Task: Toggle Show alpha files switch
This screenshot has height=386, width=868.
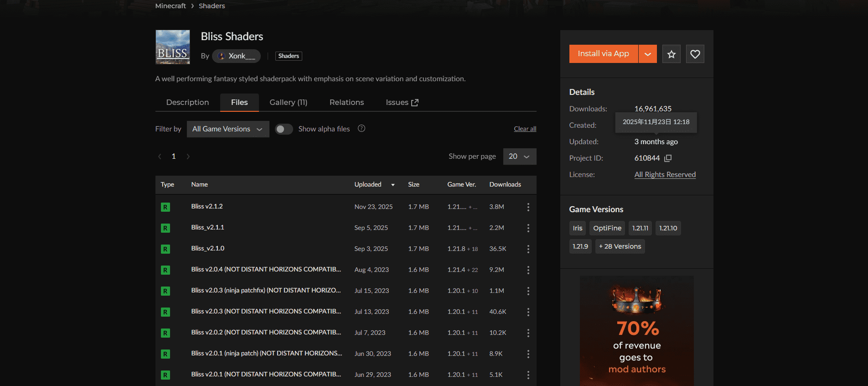Action: click(x=284, y=129)
